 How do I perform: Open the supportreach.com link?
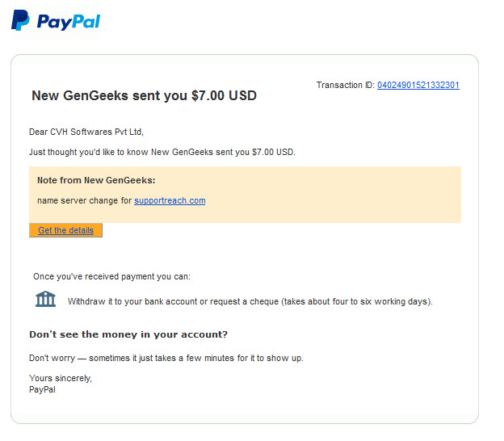point(170,200)
